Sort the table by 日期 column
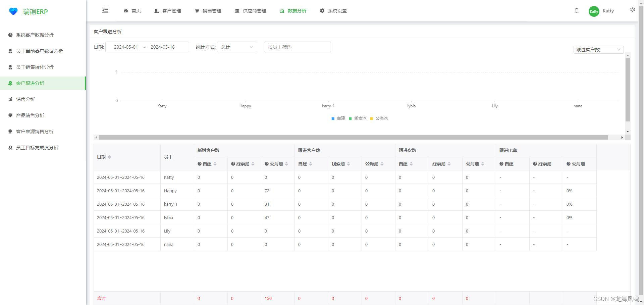Viewport: 644px width, 305px height. point(109,157)
